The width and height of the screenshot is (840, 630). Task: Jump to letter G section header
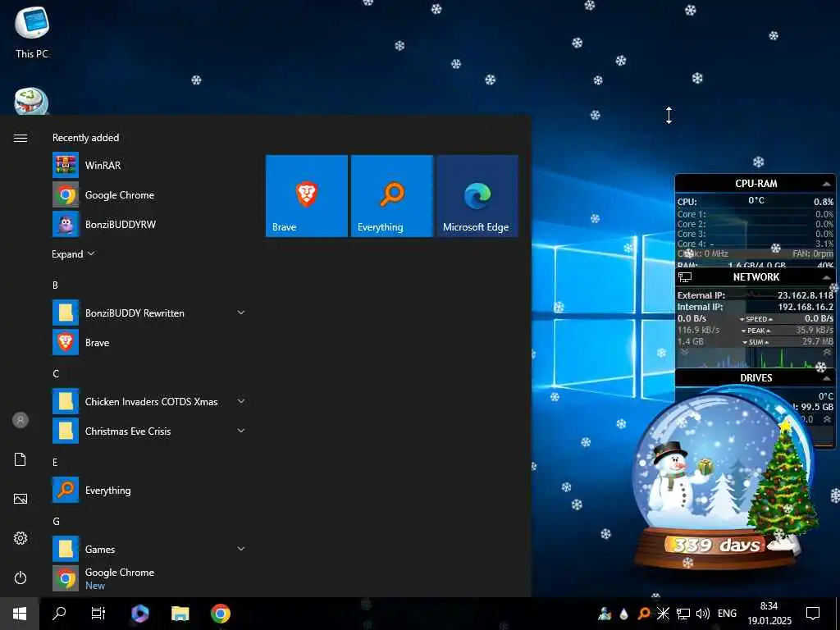pyautogui.click(x=56, y=521)
